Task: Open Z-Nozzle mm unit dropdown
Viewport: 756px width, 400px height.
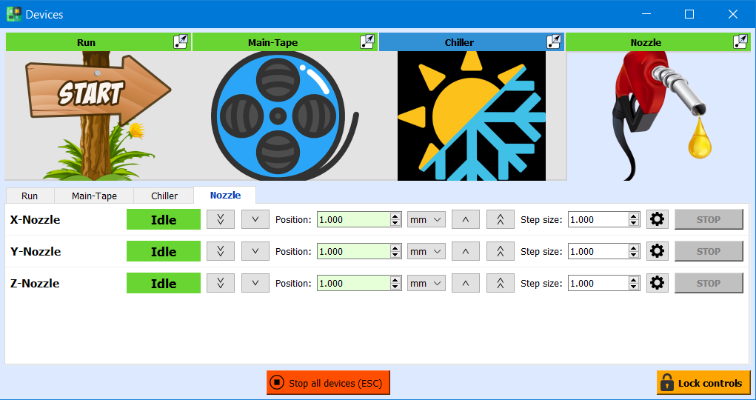Action: (x=425, y=283)
